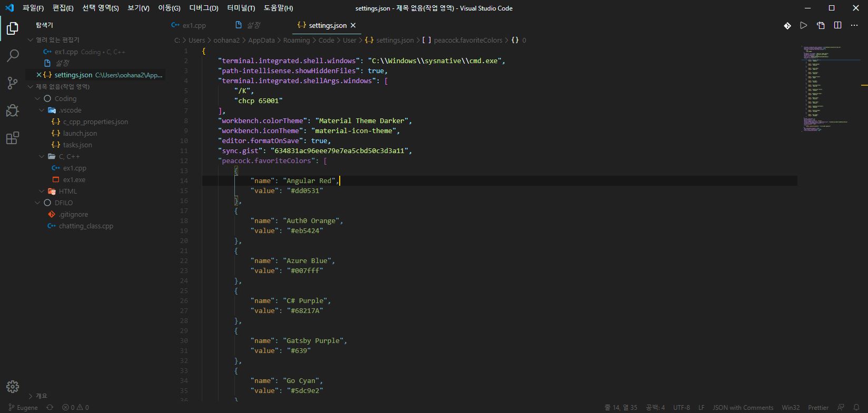Expand the 개요 outline section
This screenshot has height=413, width=868.
42,396
